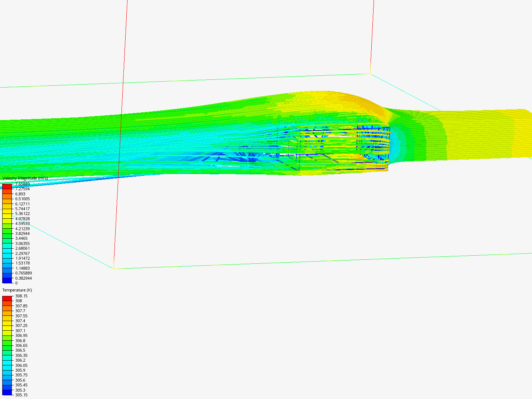
Task: Pick the 0.382944 velocity legend label
Action: coord(23,279)
